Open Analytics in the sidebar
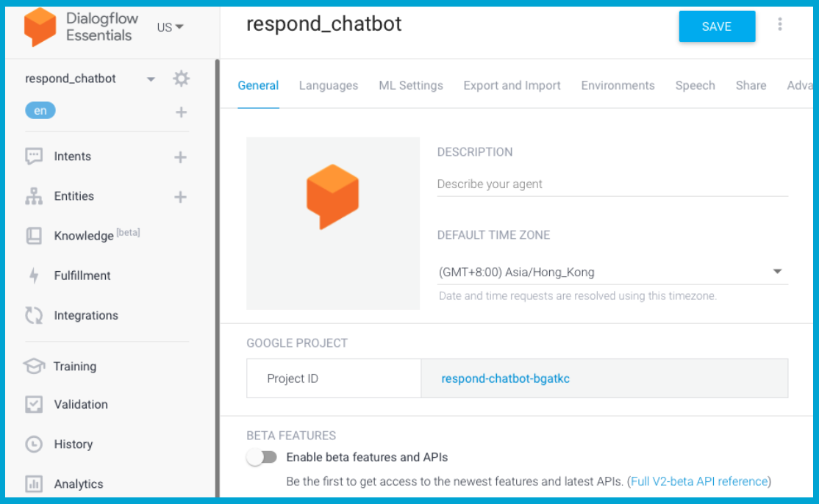The height and width of the screenshot is (504, 819). (x=79, y=483)
